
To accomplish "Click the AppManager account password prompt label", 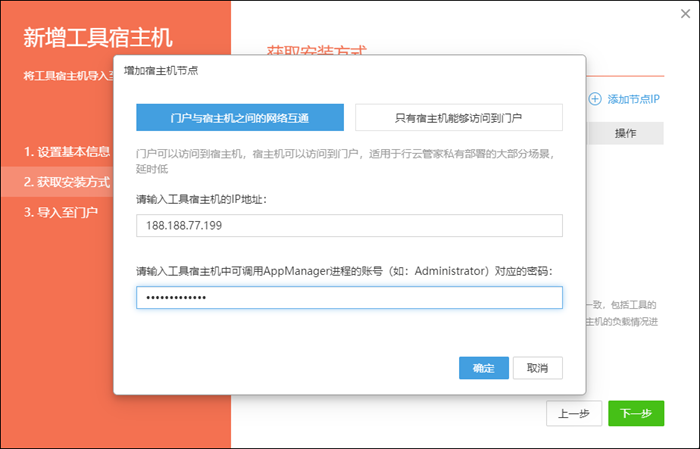I will pyautogui.click(x=345, y=271).
